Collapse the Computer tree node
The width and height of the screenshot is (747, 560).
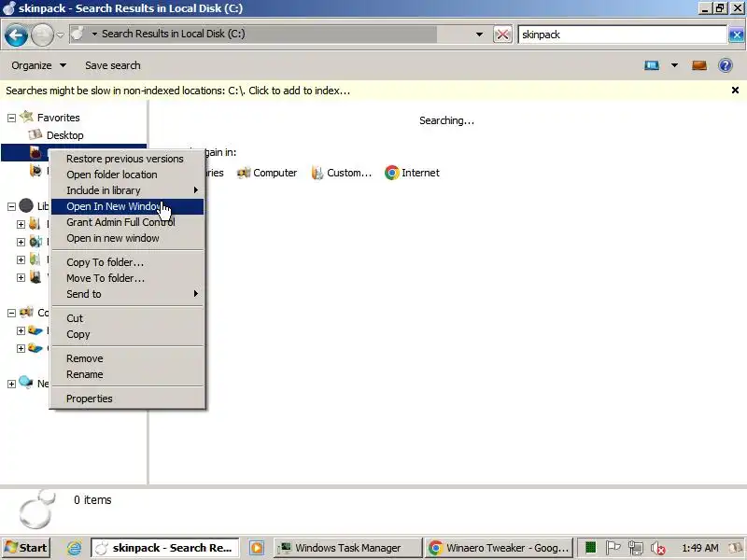click(11, 313)
